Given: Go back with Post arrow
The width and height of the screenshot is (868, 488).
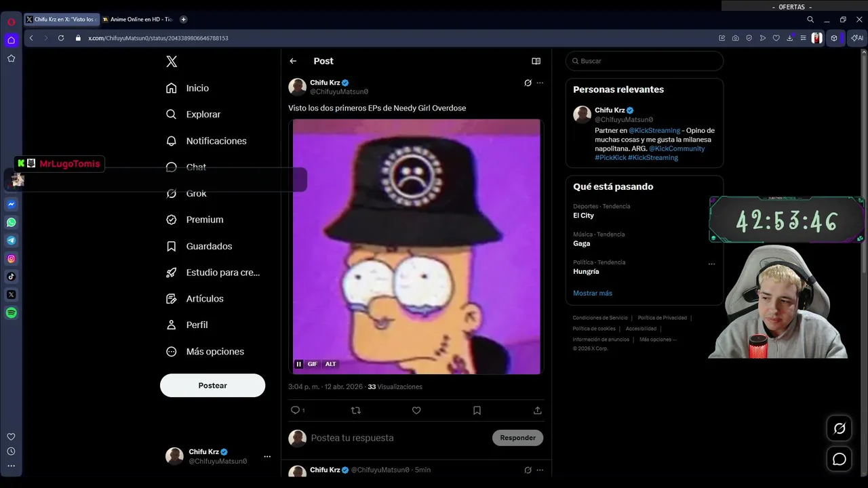Looking at the screenshot, I should (x=293, y=61).
